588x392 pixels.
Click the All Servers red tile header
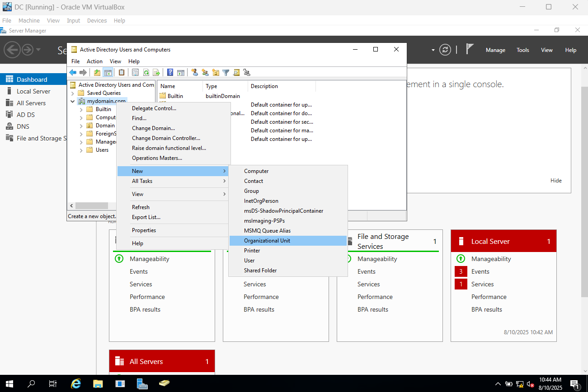[x=162, y=361]
